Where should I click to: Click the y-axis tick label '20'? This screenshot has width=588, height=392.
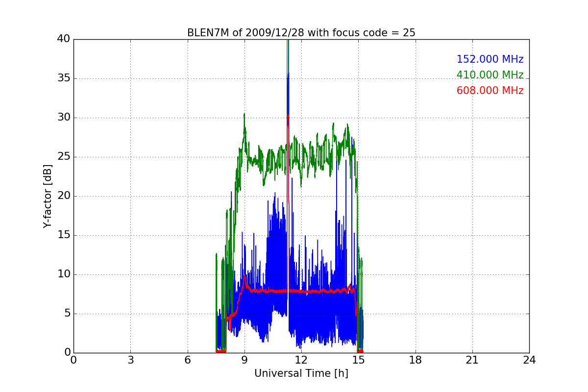tap(63, 196)
